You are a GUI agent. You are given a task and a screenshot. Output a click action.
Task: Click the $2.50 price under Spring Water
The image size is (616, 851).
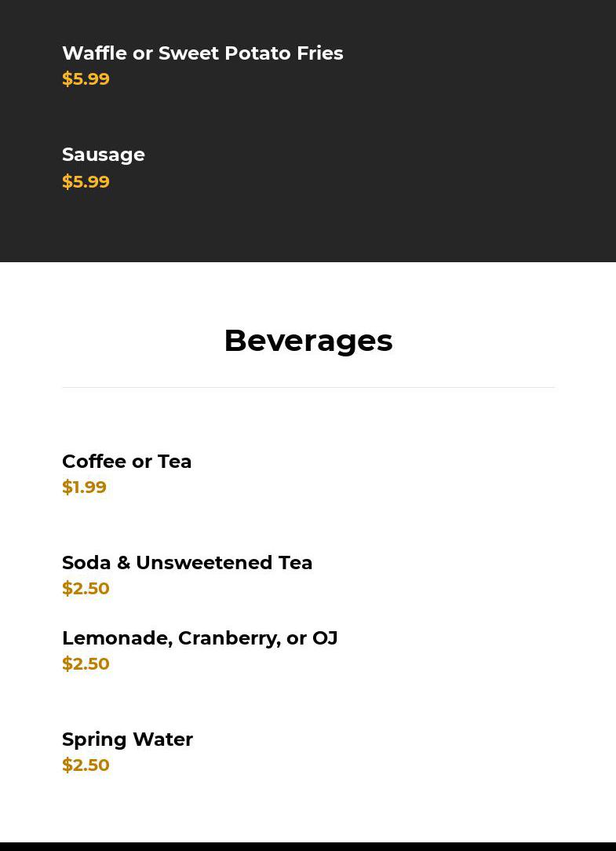coord(86,765)
